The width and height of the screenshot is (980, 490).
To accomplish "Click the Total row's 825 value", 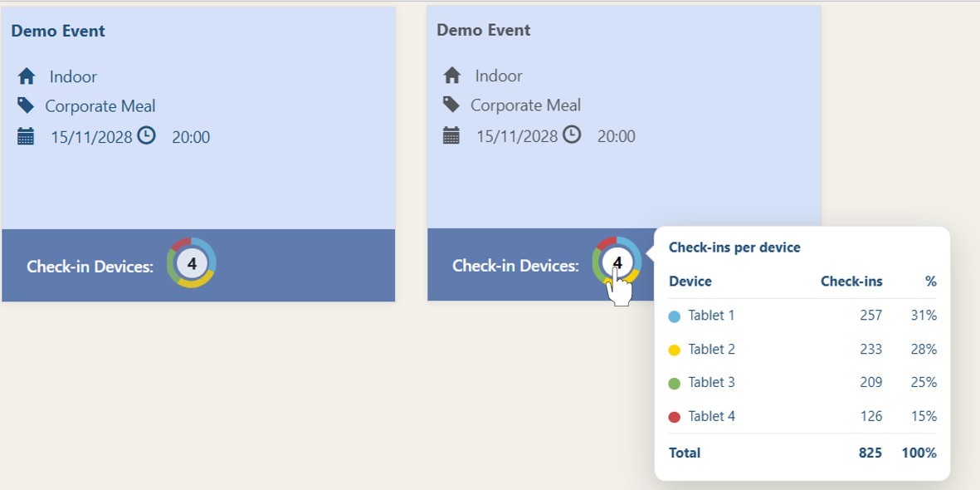I will [870, 453].
